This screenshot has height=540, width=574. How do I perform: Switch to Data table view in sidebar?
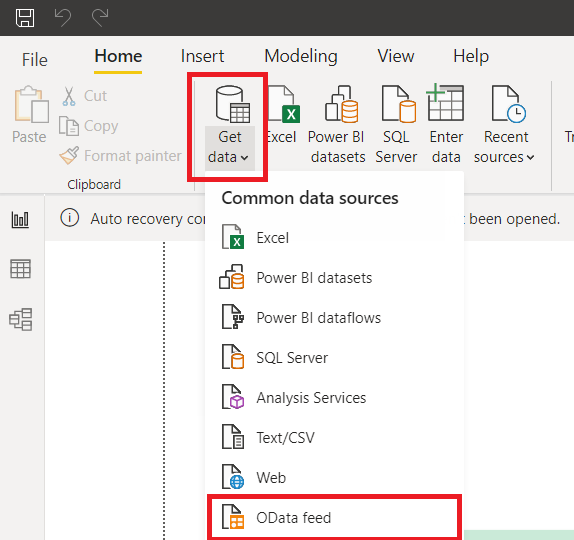point(20,269)
